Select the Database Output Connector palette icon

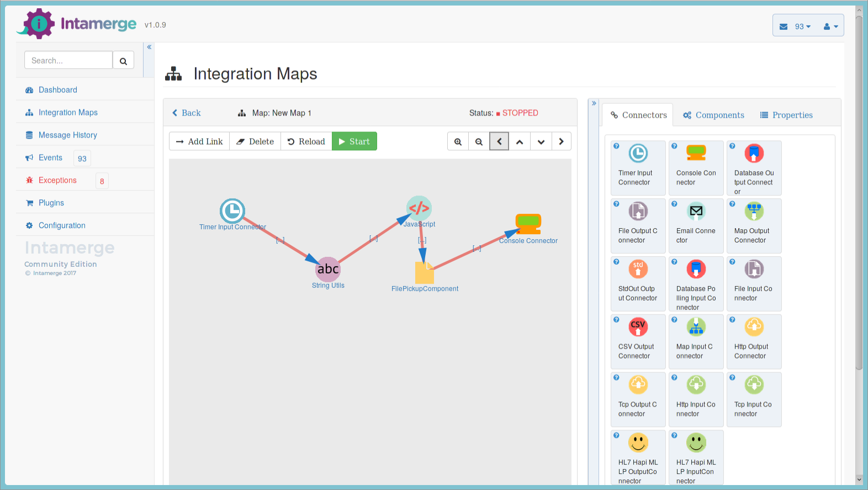[x=754, y=153]
